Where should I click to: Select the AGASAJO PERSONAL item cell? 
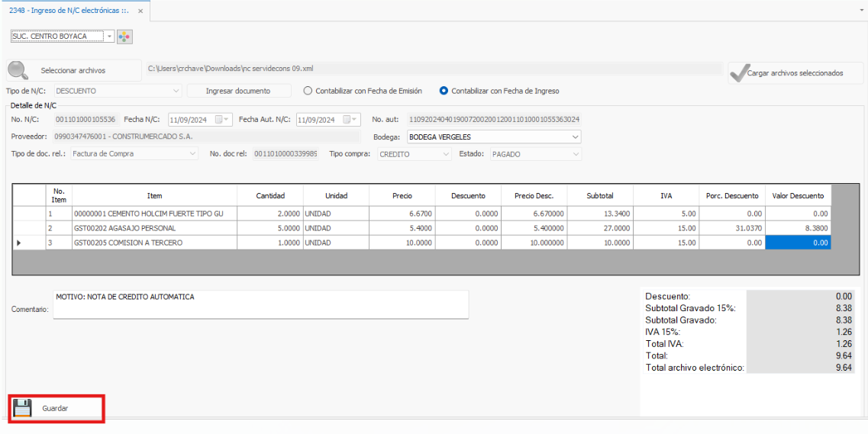click(154, 228)
